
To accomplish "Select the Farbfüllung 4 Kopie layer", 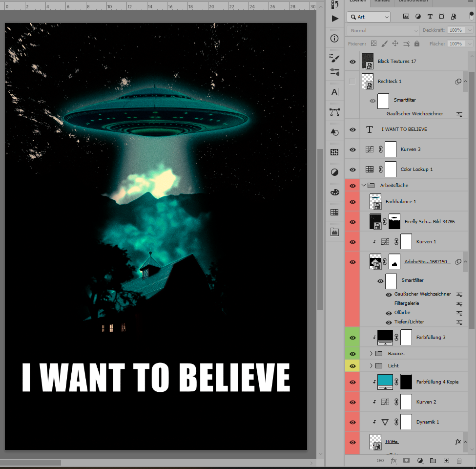I will 437,382.
